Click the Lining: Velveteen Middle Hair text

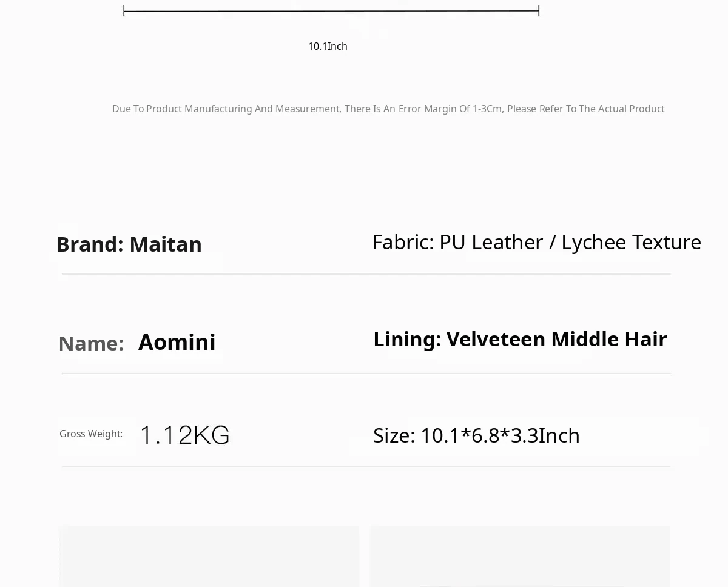pyautogui.click(x=520, y=340)
